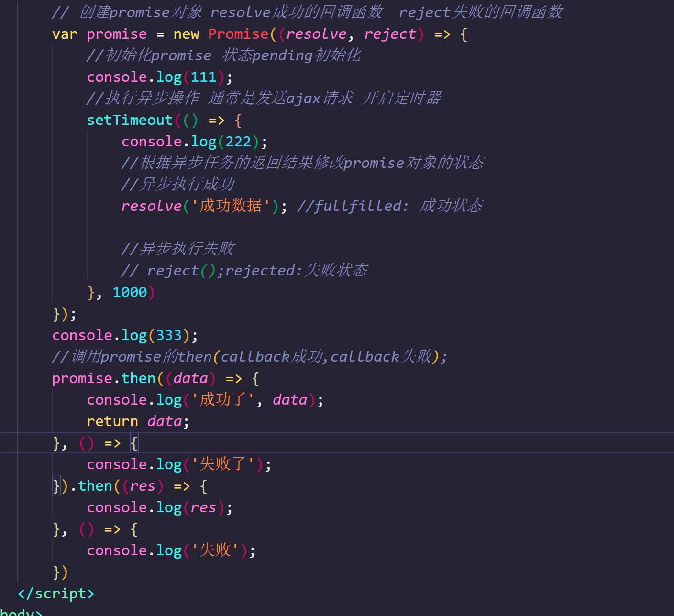Click console.log('失败了') line
The height and width of the screenshot is (616, 674).
[179, 464]
